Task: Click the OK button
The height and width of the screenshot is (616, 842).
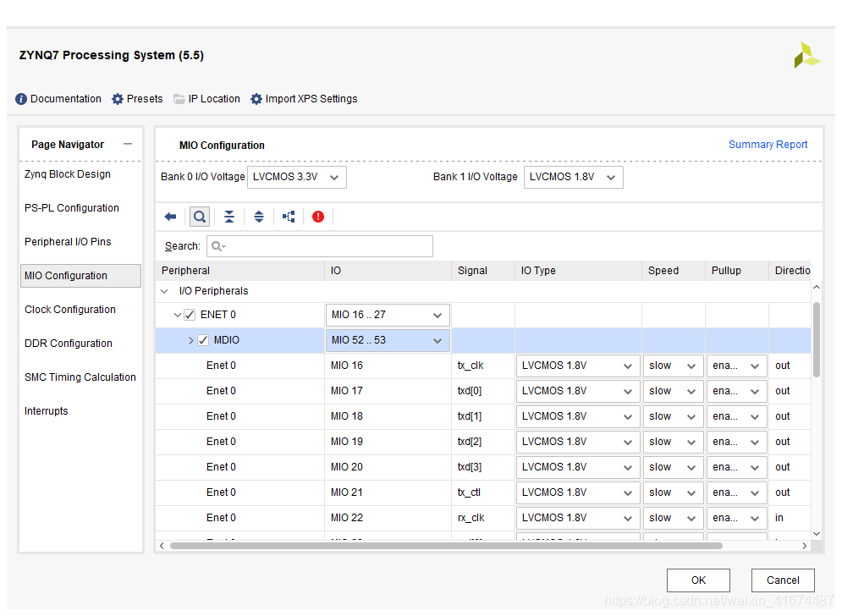Action: pos(698,580)
